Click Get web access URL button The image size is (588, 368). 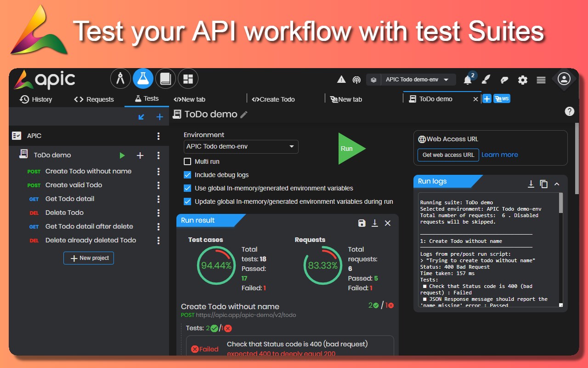(x=448, y=155)
